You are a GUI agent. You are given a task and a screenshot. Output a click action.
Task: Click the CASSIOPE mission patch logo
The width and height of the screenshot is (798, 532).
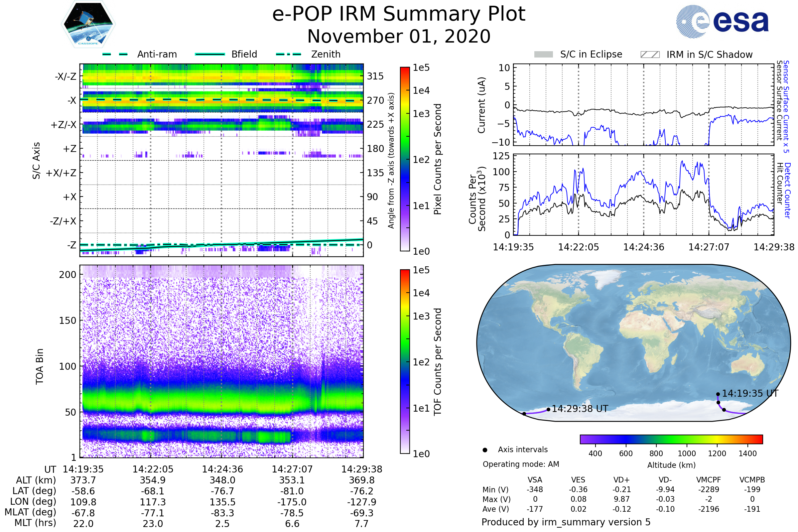[x=88, y=24]
